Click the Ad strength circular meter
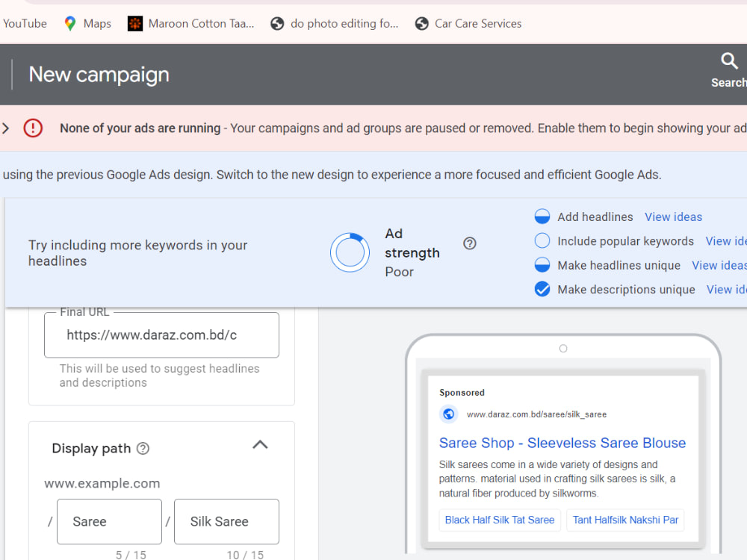Viewport: 747px width, 560px height. 350,252
